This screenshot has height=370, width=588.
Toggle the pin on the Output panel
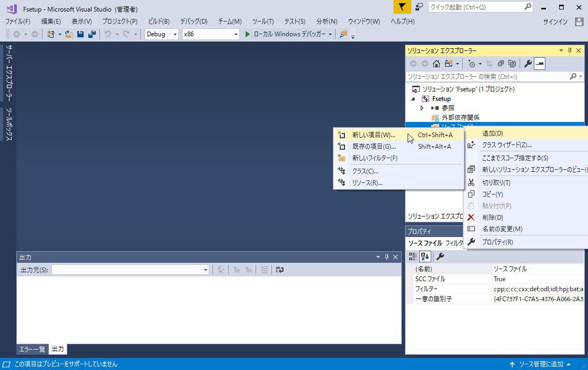(x=387, y=257)
